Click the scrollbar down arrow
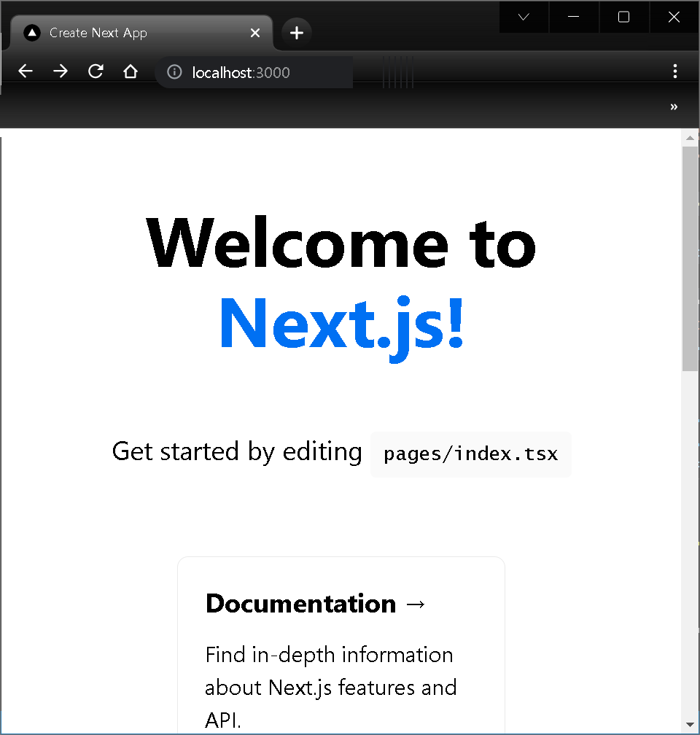700x735 pixels. [x=690, y=725]
